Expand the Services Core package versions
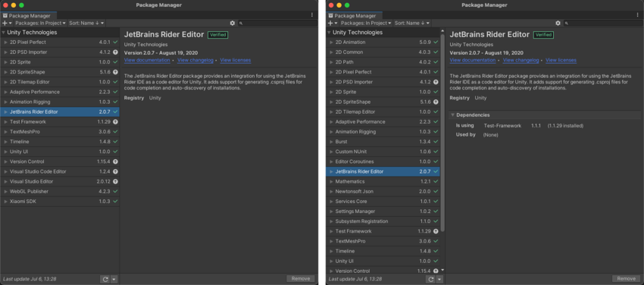 (331, 202)
